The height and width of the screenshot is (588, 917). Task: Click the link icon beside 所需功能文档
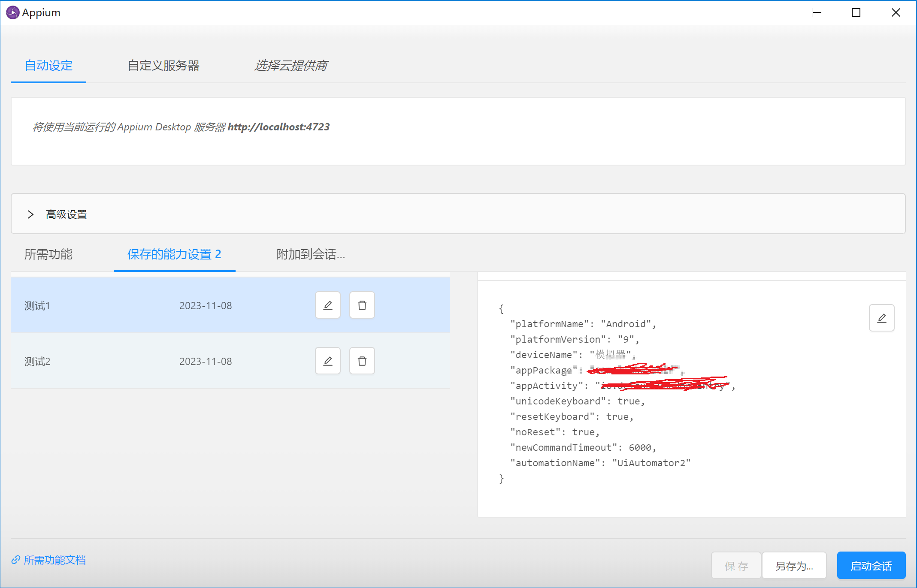click(16, 560)
